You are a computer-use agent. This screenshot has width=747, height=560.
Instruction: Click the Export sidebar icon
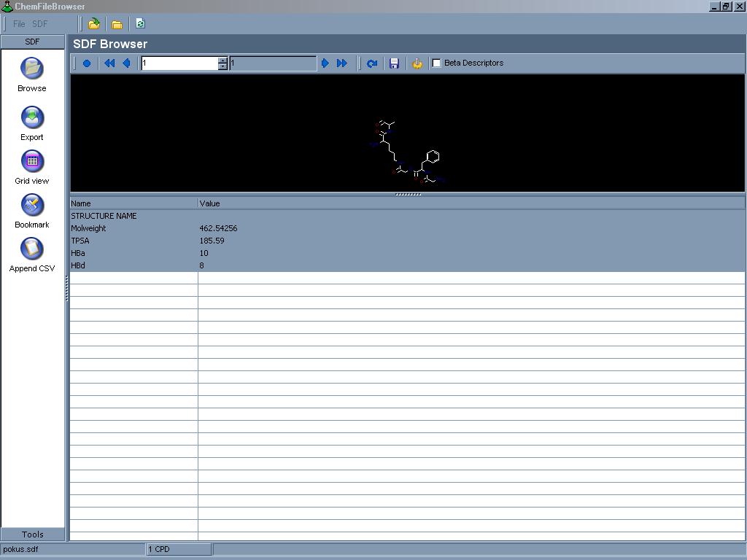pyautogui.click(x=32, y=117)
